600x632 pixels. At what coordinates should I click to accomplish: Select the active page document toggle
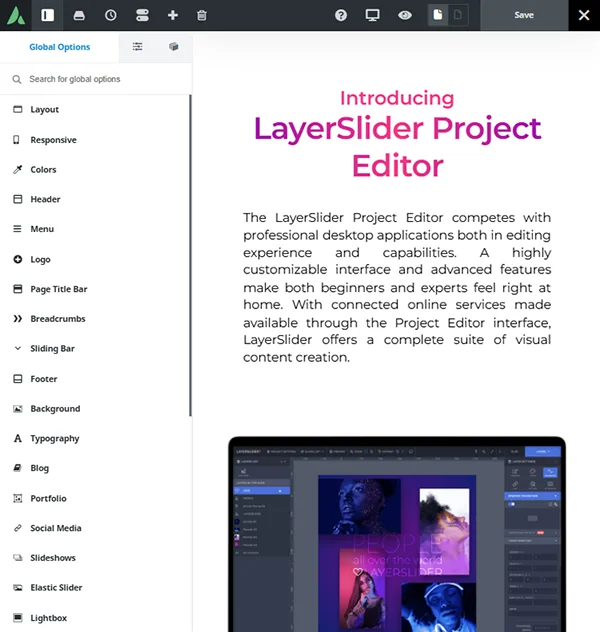pos(437,15)
